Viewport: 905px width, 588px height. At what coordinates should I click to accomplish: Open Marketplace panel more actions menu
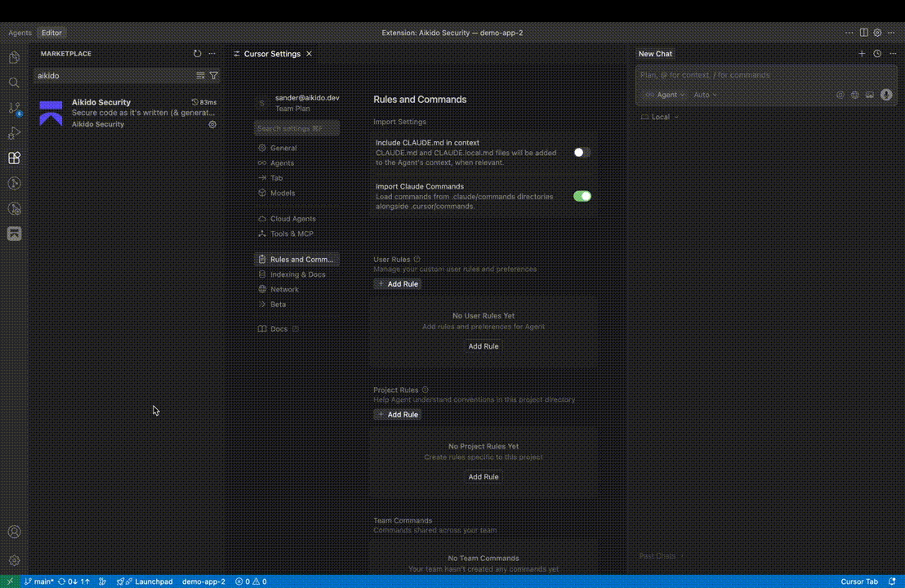tap(212, 54)
